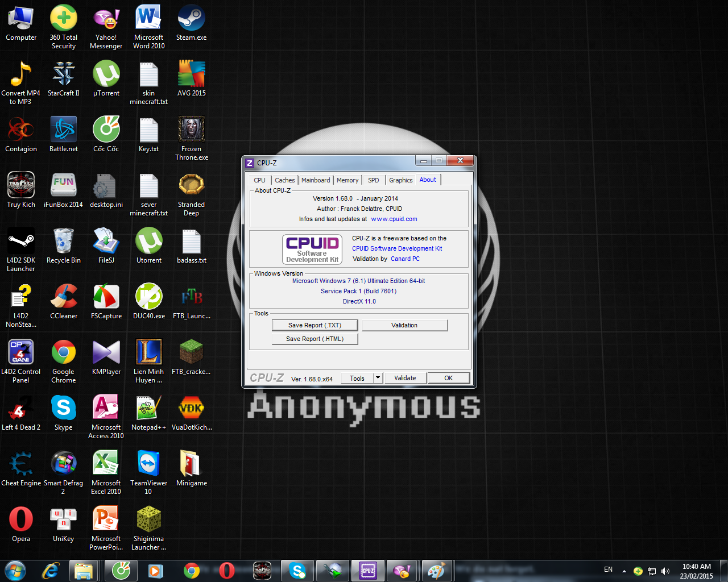
Task: Show hidden system tray icons
Action: coord(624,571)
